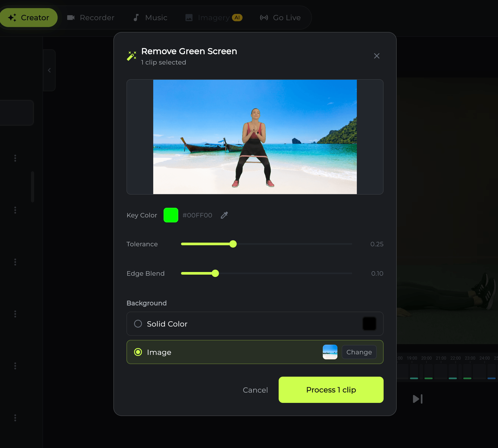Click the Creator sparkles icon

[x=12, y=17]
